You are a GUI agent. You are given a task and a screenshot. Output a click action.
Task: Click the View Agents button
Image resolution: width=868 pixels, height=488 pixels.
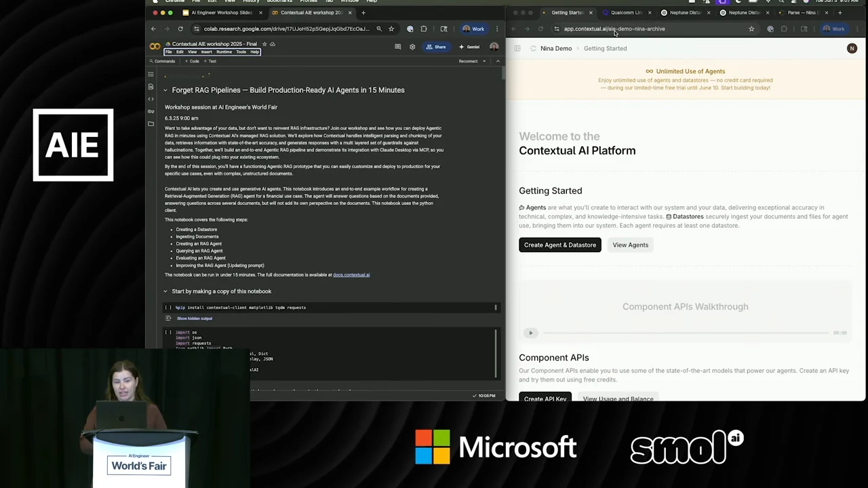(631, 245)
